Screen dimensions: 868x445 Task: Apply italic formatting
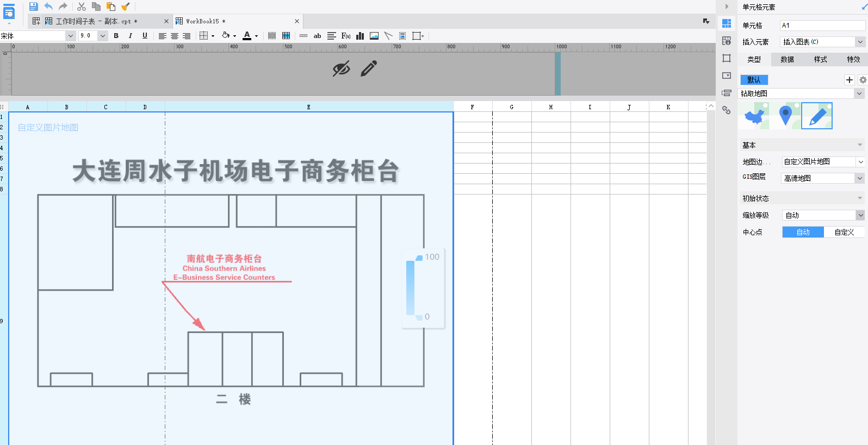coord(131,36)
